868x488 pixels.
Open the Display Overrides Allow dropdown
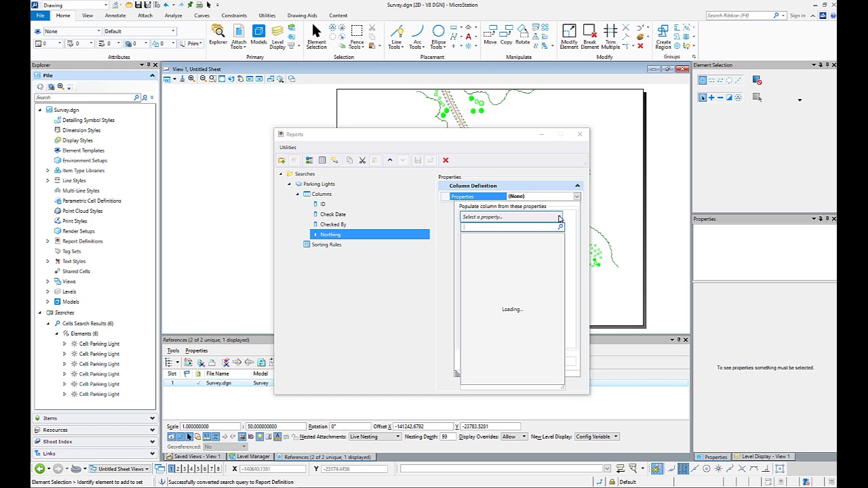click(x=514, y=436)
